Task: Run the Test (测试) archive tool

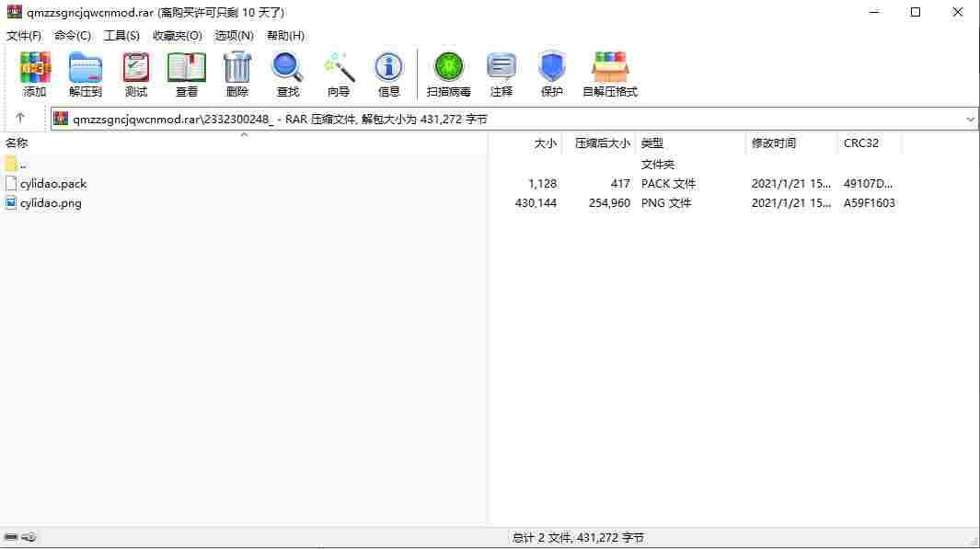Action: click(135, 74)
